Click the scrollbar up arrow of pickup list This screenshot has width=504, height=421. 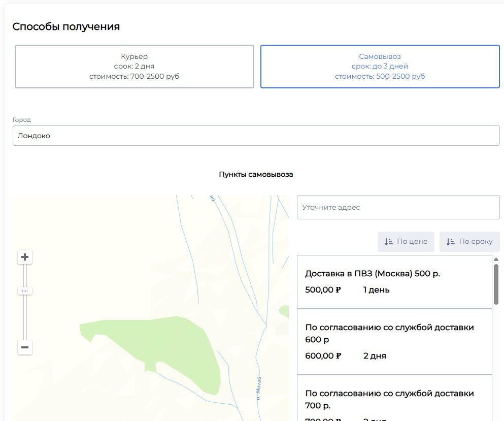tap(496, 259)
